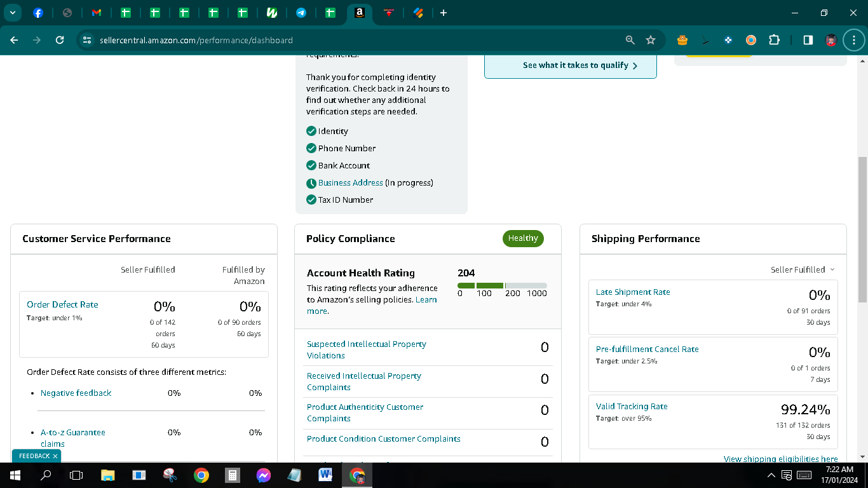Select the Amazon Seller Central tab
Viewport: 868px width, 488px height.
[x=360, y=13]
